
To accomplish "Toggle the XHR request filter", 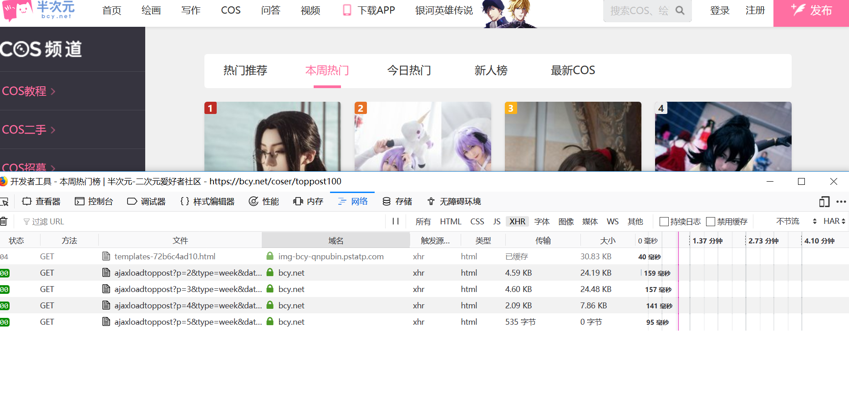I will pos(518,222).
